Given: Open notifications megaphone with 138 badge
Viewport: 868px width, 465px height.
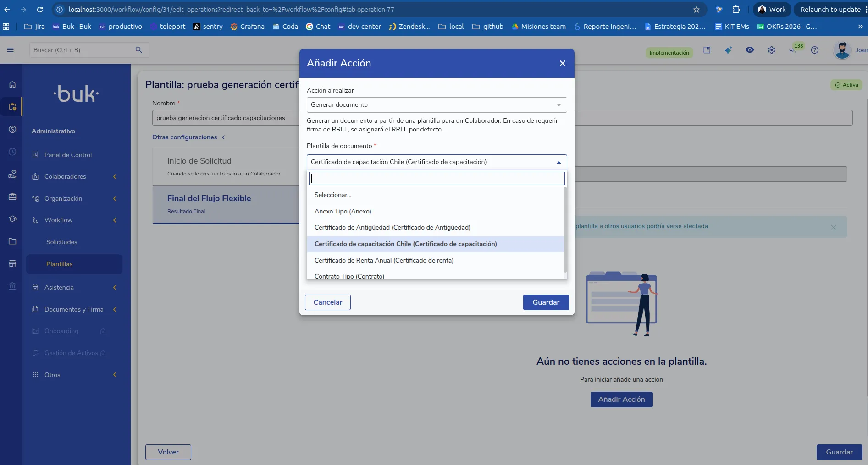Looking at the screenshot, I should pos(793,50).
